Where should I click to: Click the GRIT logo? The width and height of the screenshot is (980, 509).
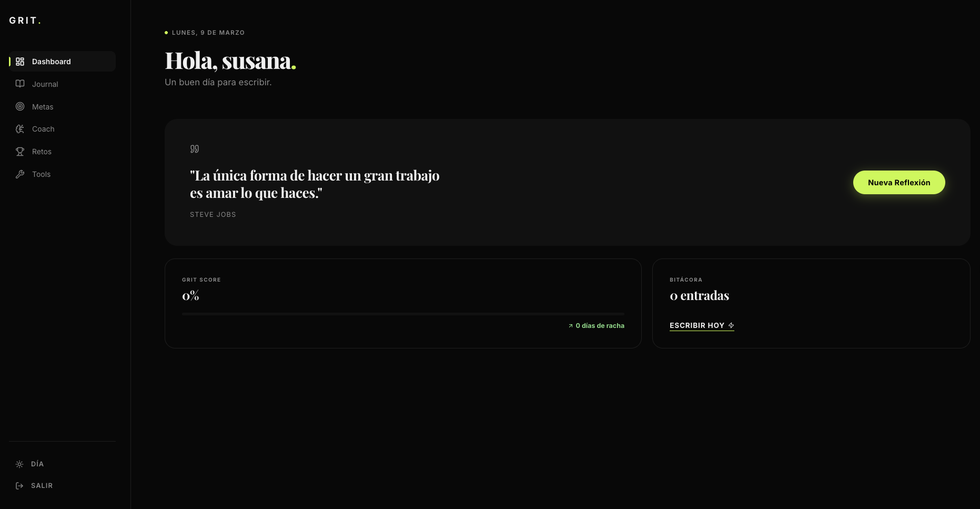(x=25, y=21)
